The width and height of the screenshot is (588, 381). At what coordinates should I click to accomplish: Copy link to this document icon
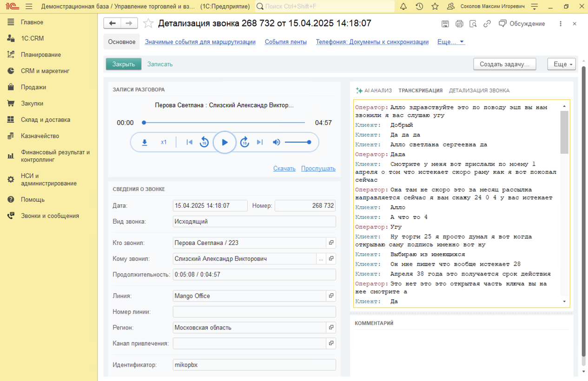[487, 24]
